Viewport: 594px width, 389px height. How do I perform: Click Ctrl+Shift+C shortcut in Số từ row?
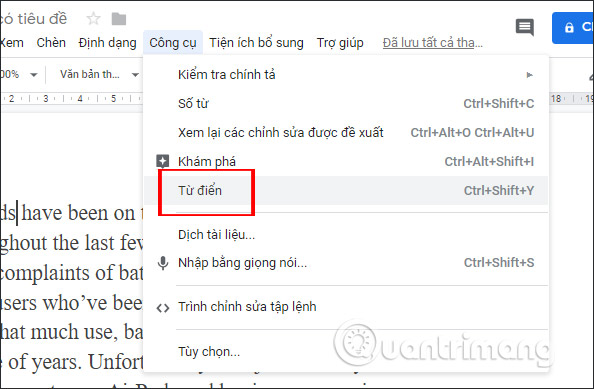(499, 103)
